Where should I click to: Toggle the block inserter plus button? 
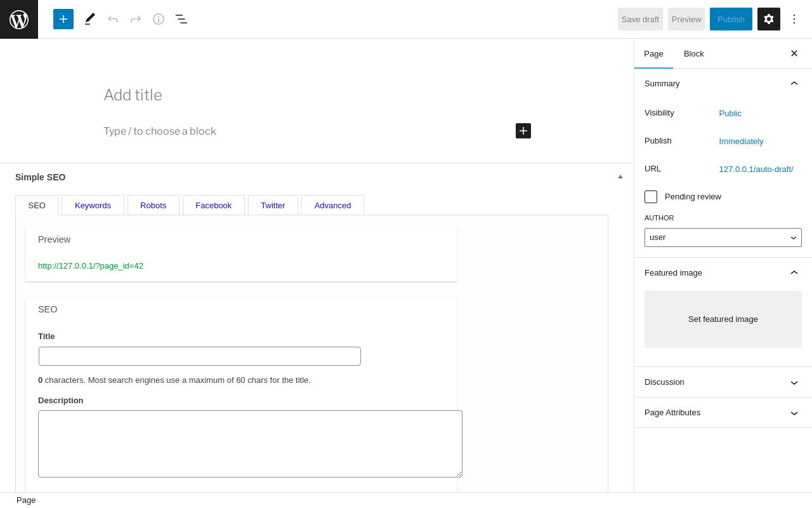click(63, 19)
